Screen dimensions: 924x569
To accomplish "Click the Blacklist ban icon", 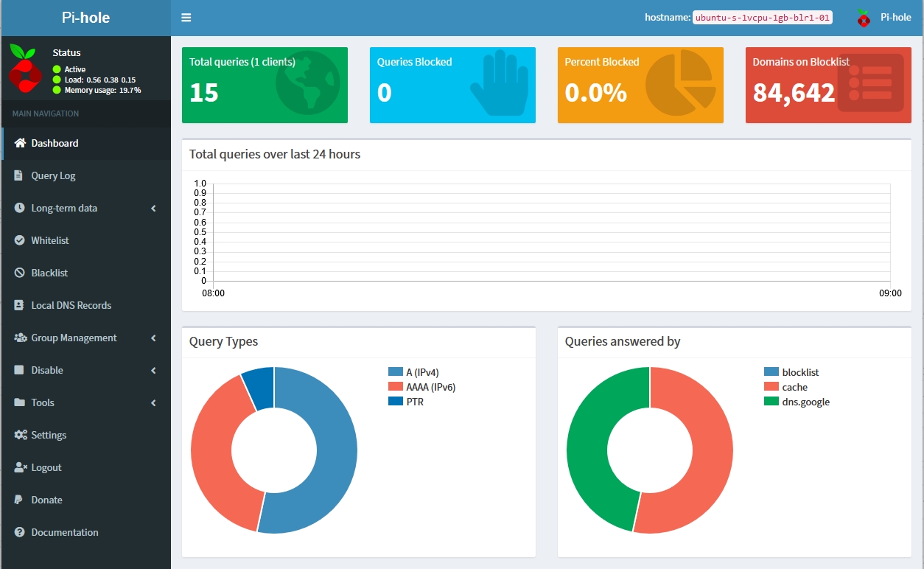I will (19, 273).
